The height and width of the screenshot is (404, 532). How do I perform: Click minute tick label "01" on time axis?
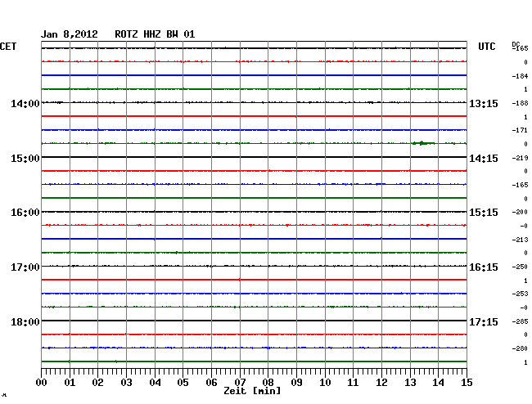coord(70,383)
